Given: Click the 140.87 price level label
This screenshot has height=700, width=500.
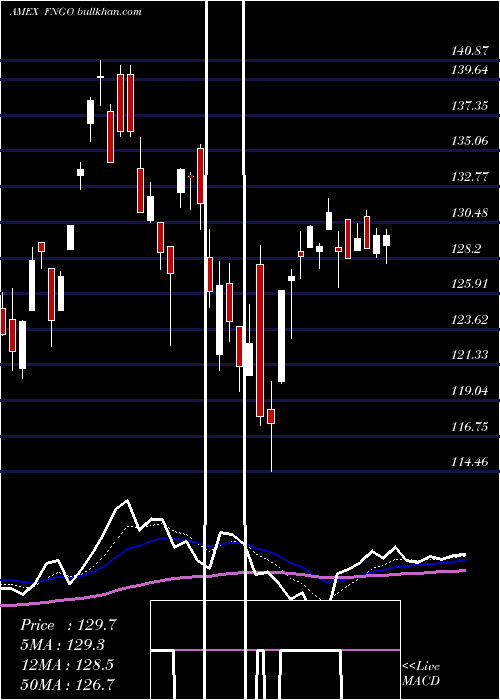Looking at the screenshot, I should (x=470, y=51).
